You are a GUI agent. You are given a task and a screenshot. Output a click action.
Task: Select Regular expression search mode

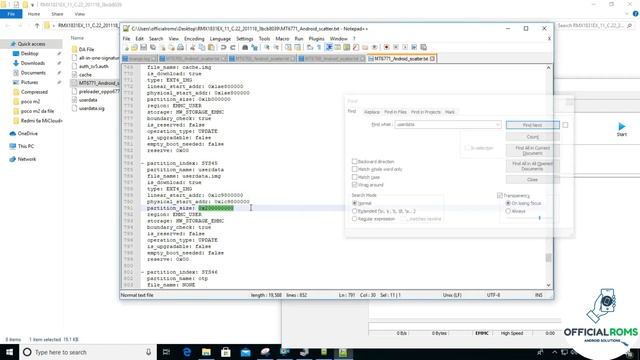pyautogui.click(x=354, y=219)
